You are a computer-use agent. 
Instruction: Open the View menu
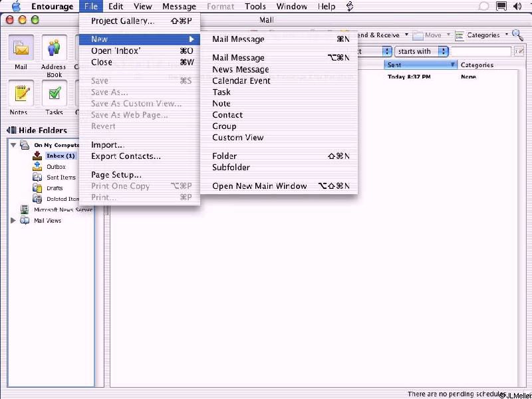[x=142, y=7]
